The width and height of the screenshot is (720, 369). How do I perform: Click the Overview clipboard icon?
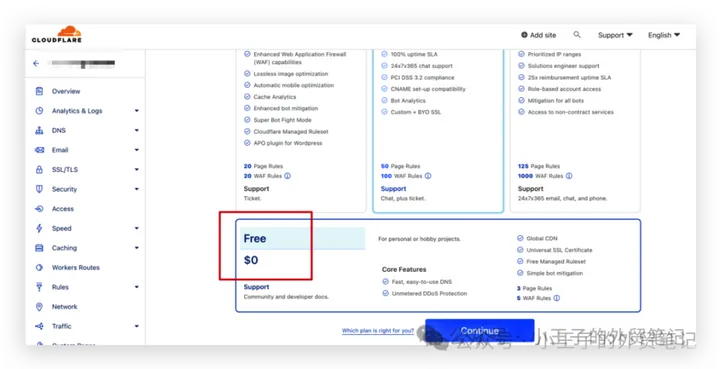click(x=39, y=91)
